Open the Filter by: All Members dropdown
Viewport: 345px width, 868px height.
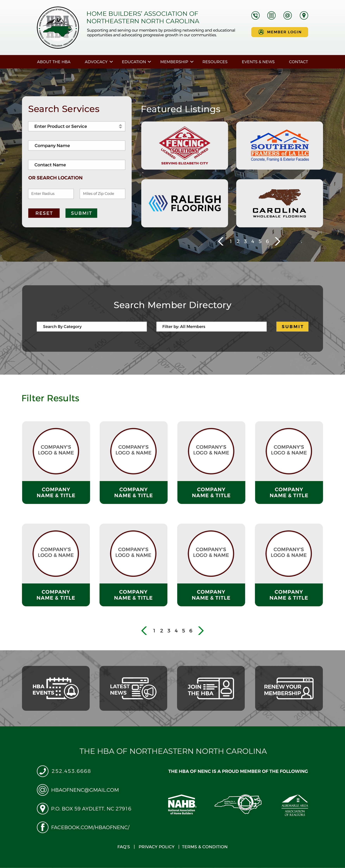coord(211,326)
